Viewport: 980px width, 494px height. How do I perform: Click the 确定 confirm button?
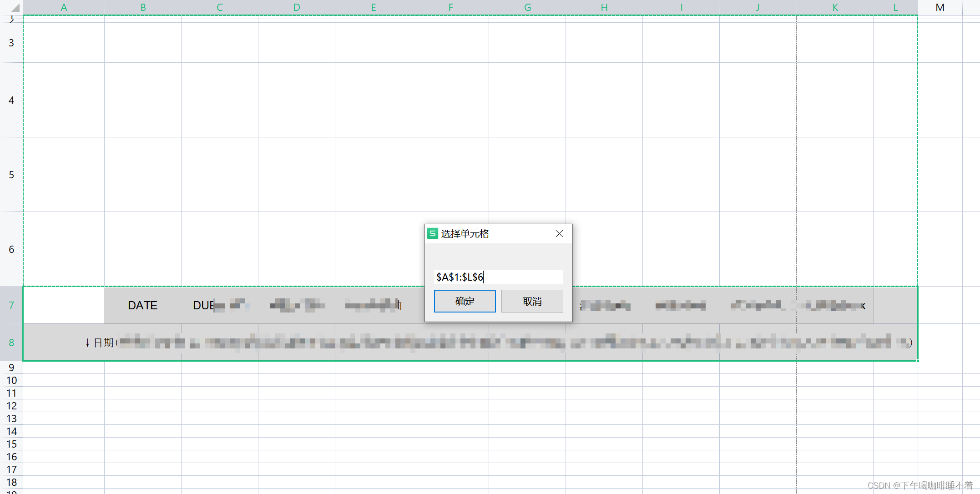click(x=465, y=301)
